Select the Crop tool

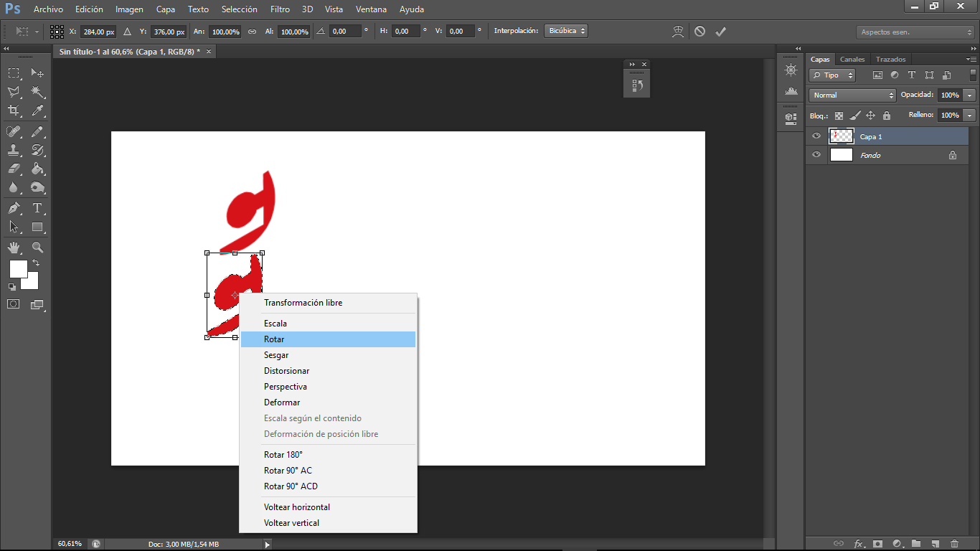pos(14,110)
